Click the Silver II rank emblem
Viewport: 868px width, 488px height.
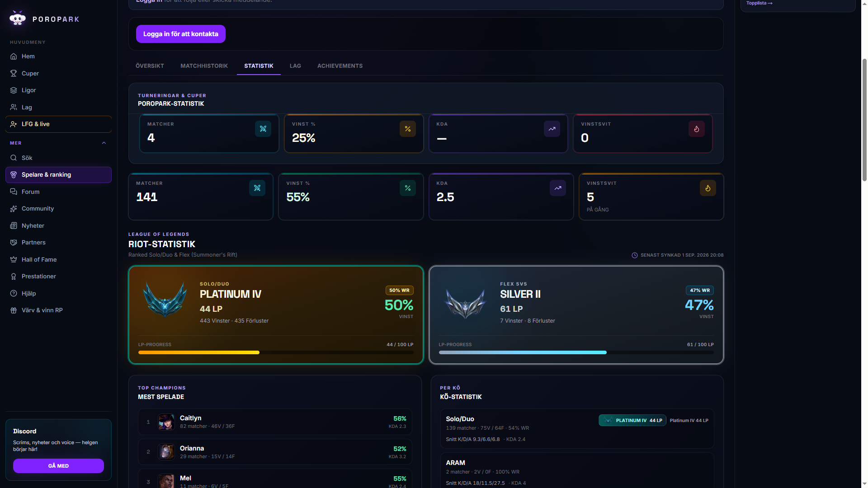point(465,303)
